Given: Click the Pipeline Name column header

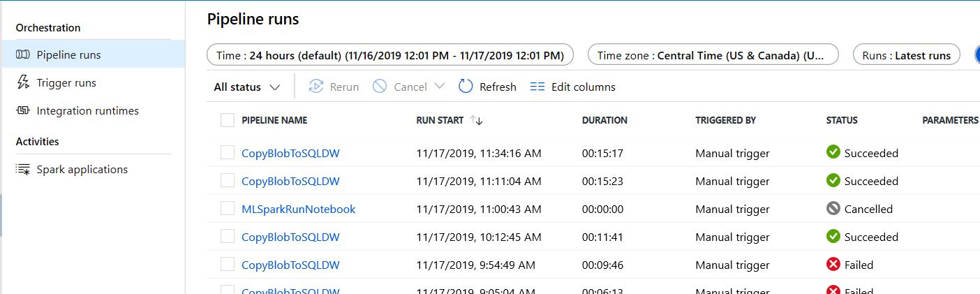Looking at the screenshot, I should (x=274, y=120).
